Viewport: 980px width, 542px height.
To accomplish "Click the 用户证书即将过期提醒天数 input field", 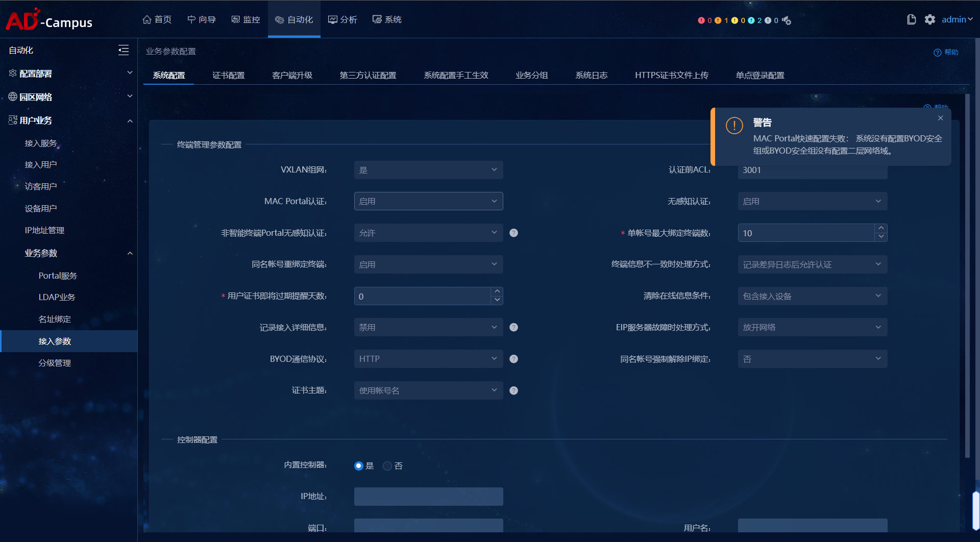I will [423, 296].
